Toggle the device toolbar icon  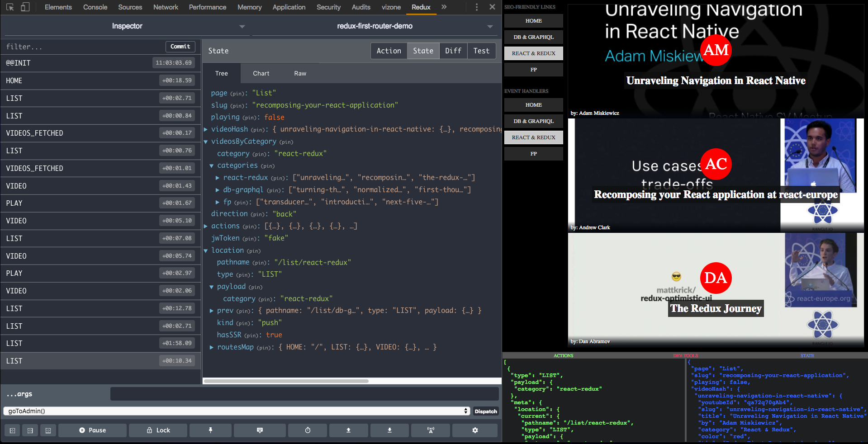[25, 7]
